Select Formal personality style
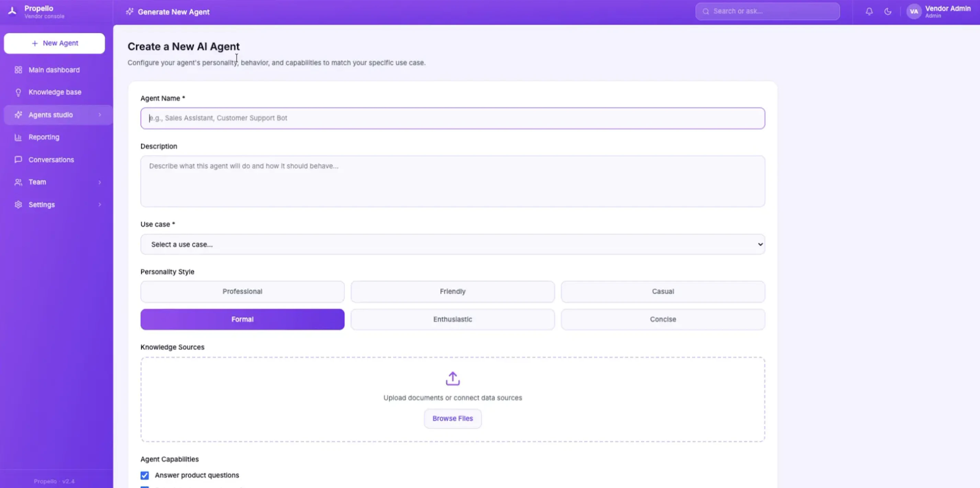Screen dimensions: 980x488 (242, 319)
